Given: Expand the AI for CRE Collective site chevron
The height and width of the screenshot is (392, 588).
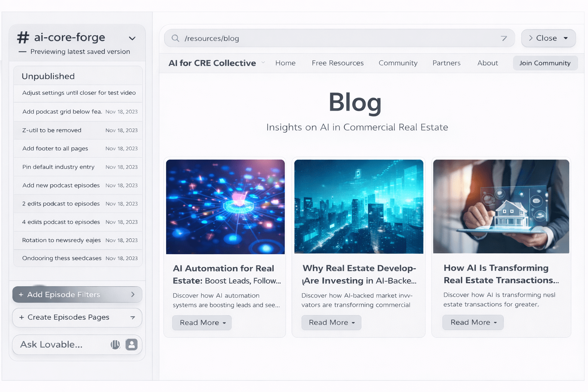Looking at the screenshot, I should pos(263,62).
